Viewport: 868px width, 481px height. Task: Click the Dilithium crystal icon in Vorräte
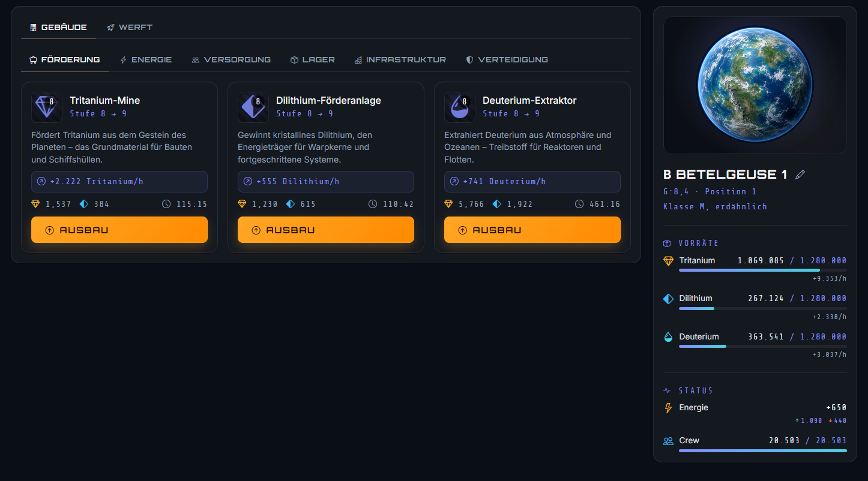[668, 299]
